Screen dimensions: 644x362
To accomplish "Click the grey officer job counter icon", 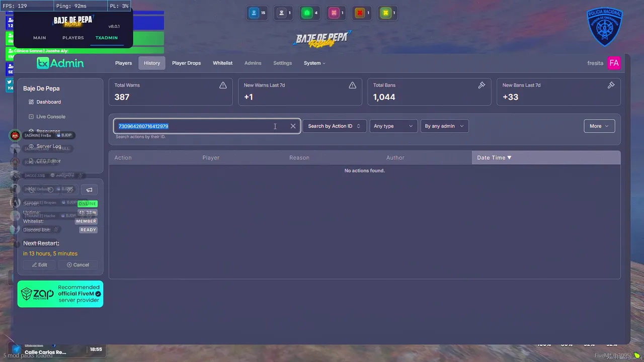I will coord(282,13).
